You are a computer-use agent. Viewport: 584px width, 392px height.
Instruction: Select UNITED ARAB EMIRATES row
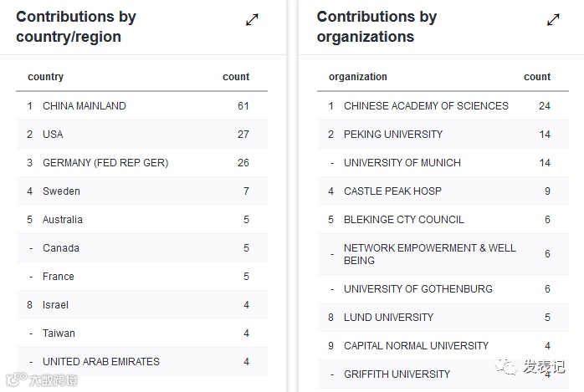click(101, 362)
